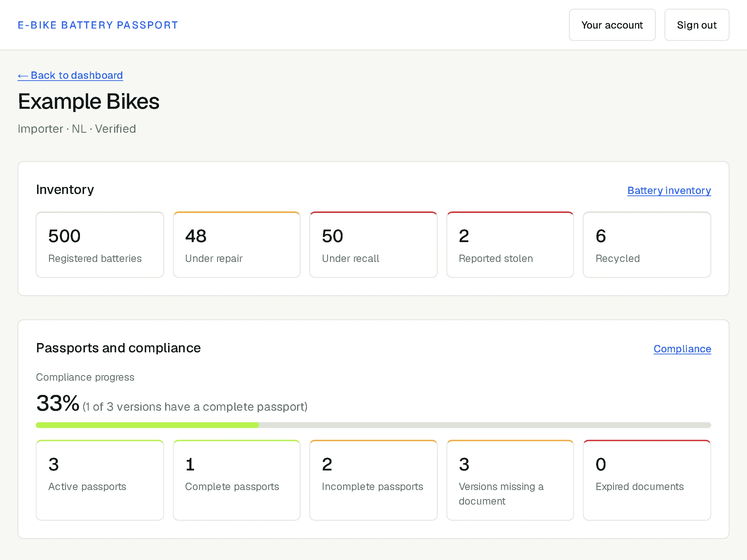
Task: Open the Your account button
Action: click(612, 25)
